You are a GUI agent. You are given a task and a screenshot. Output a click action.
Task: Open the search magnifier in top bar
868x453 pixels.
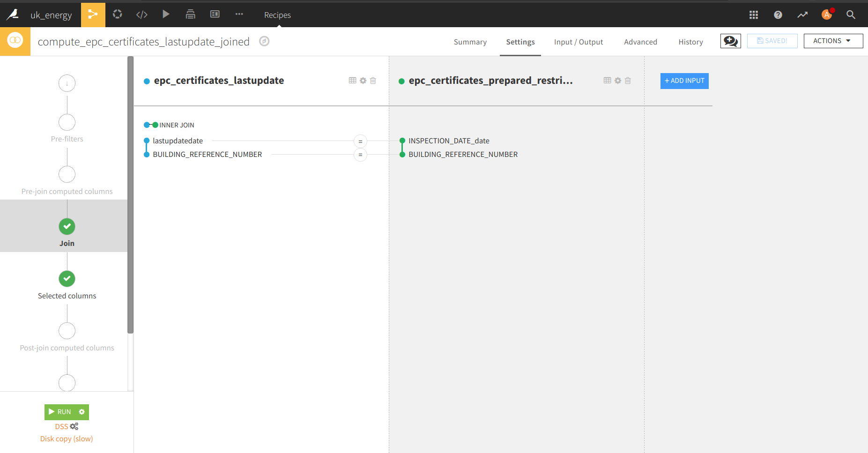pos(851,15)
